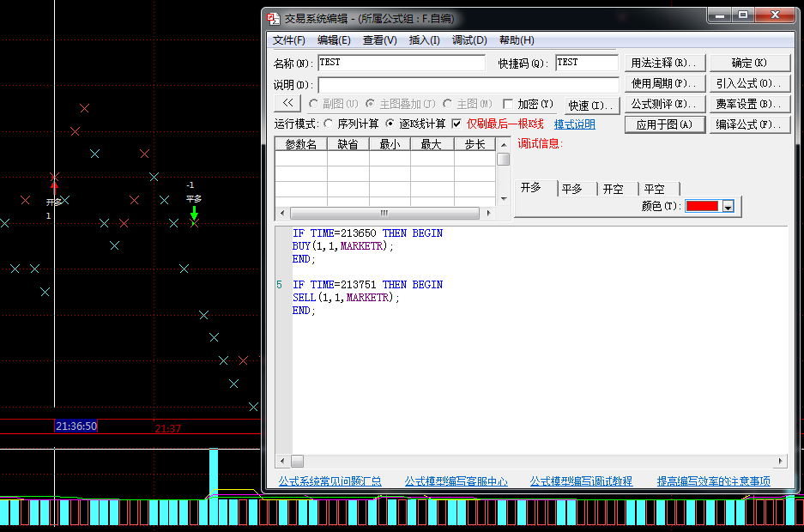Click the 应用于图(A) button
This screenshot has height=532, width=804.
pos(665,124)
